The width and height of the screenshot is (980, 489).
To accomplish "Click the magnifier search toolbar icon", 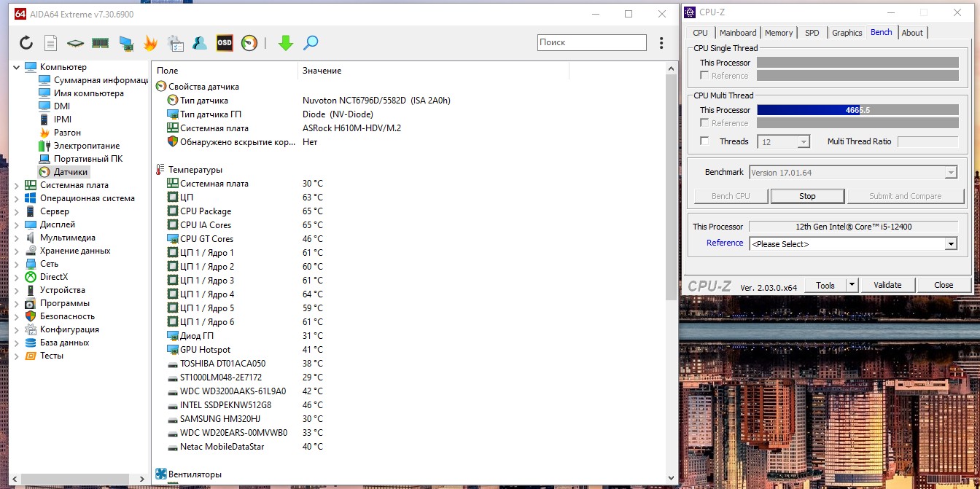I will click(x=311, y=43).
